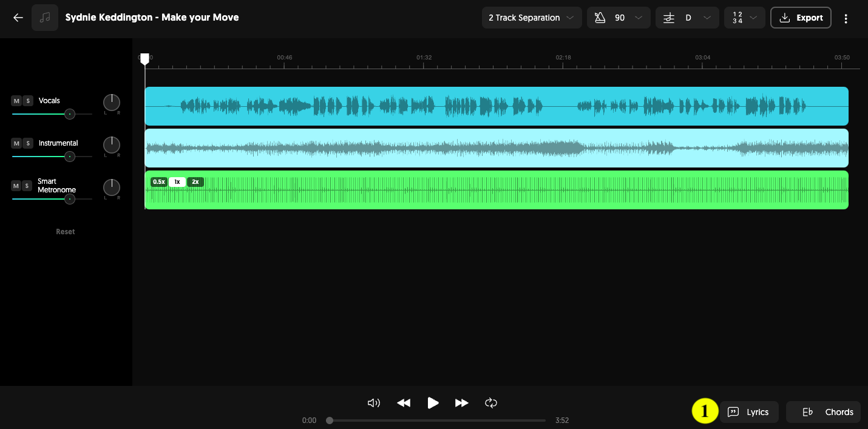Adjust the master volume speaker icon
Image resolution: width=868 pixels, height=429 pixels.
tap(373, 402)
